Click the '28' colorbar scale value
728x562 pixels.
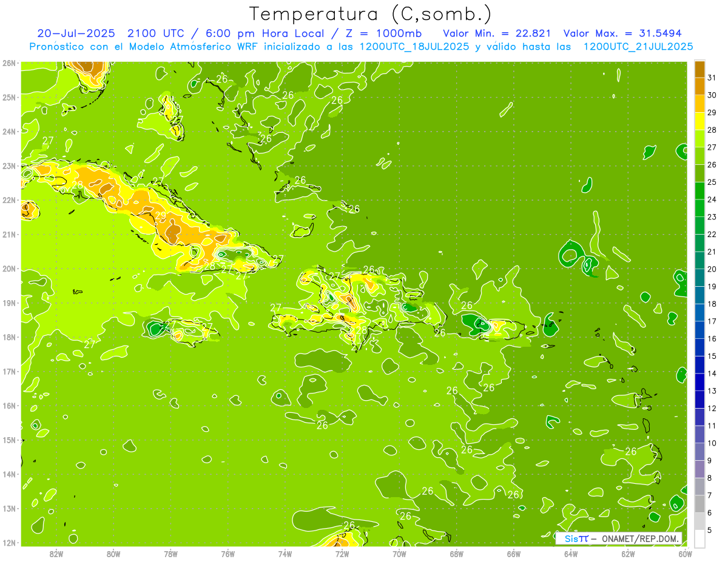pyautogui.click(x=712, y=130)
